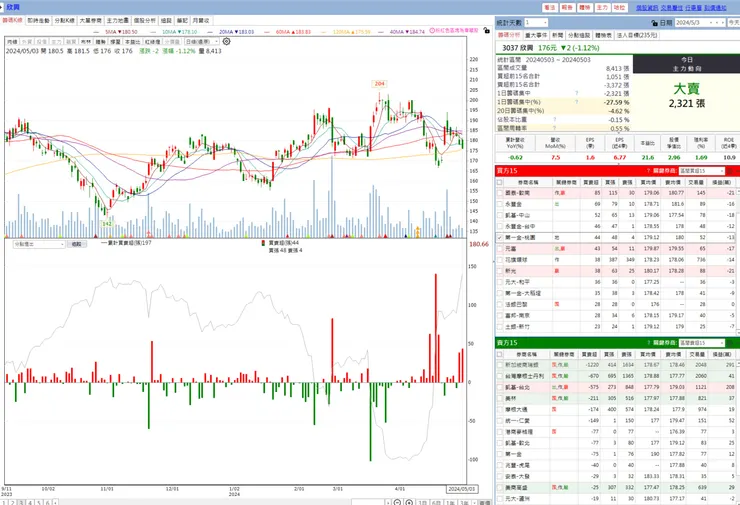Tick the buyer table header select-all checkbox
Image resolution: width=740 pixels, height=505 pixels.
pos(500,182)
